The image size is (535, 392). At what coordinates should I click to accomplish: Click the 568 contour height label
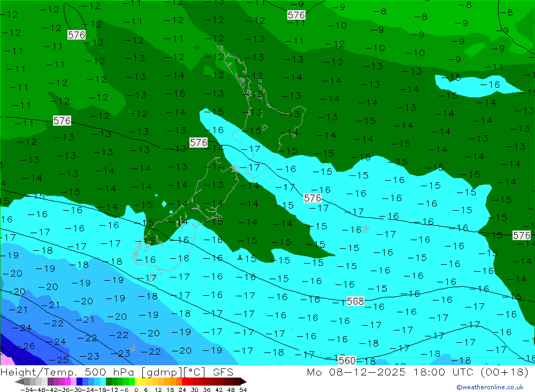click(x=355, y=301)
